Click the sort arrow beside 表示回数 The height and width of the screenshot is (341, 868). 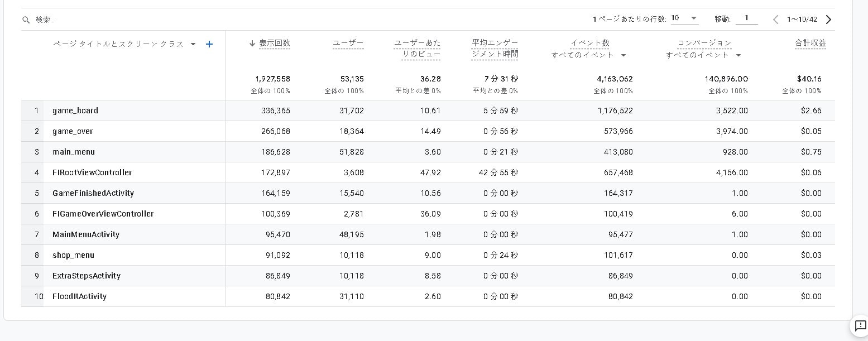tap(252, 44)
